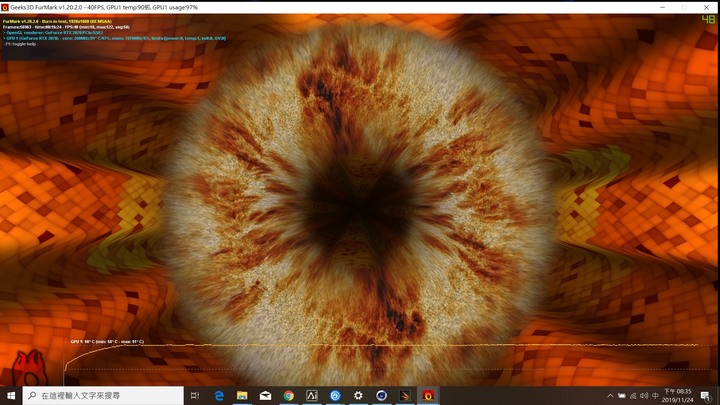Image resolution: width=720 pixels, height=405 pixels.
Task: Open the clock showing 2019/11/24
Action: point(678,395)
